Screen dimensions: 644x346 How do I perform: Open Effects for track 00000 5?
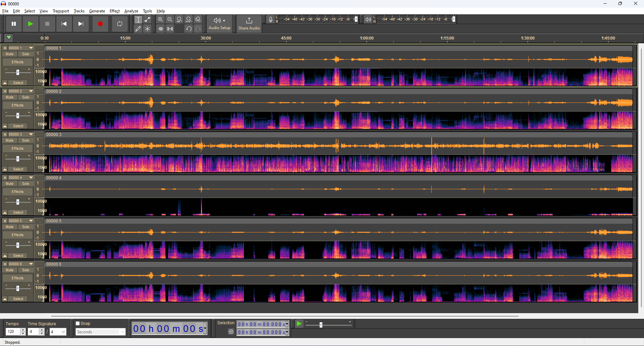click(x=17, y=235)
